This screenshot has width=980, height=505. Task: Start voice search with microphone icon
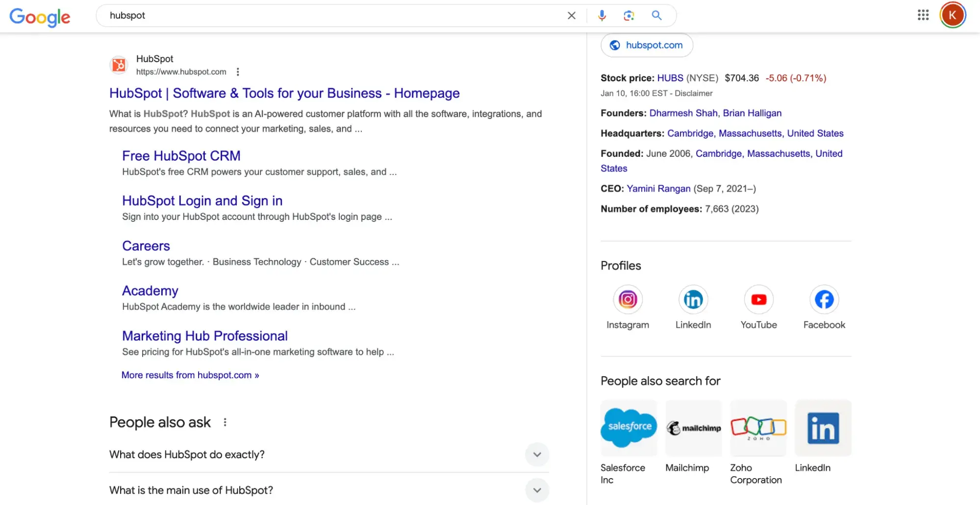coord(602,16)
